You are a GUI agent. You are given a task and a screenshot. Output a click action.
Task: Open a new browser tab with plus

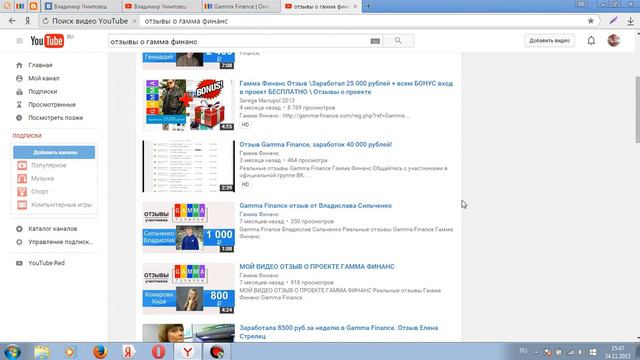pyautogui.click(x=368, y=6)
